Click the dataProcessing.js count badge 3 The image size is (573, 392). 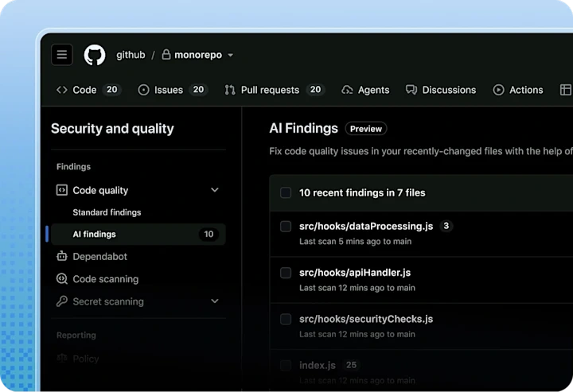pos(446,226)
